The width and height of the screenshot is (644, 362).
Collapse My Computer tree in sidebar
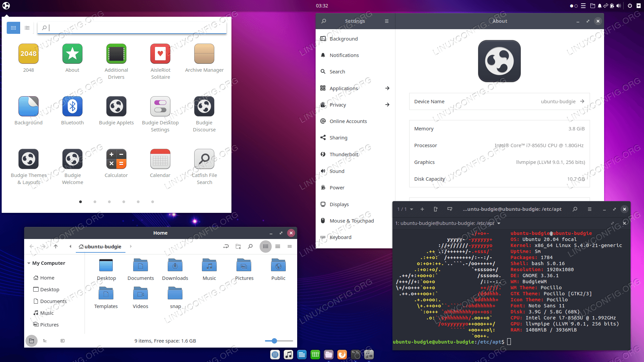point(29,263)
